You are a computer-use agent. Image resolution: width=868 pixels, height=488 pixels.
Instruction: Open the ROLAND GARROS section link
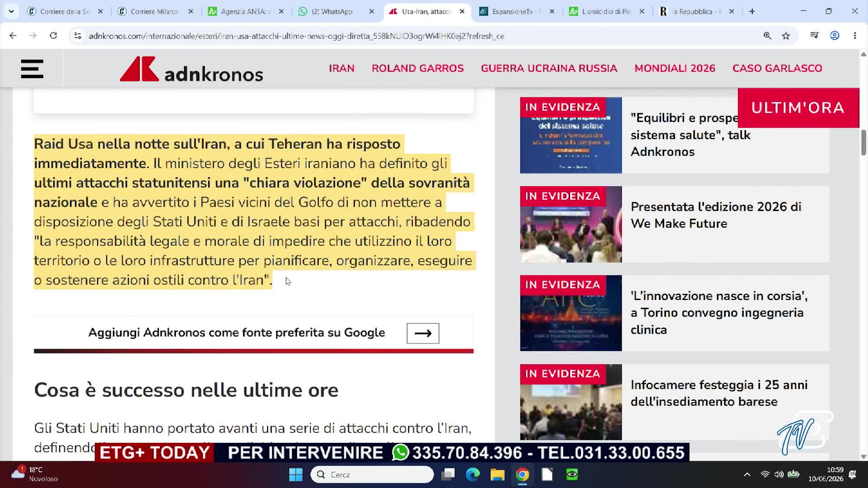coord(418,68)
